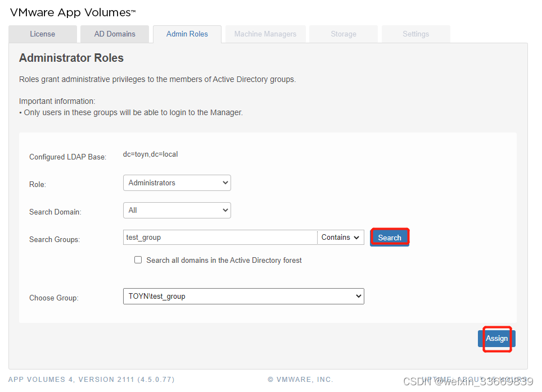Click the VMware App Volumes title
This screenshot has width=542, height=392.
pos(73,12)
